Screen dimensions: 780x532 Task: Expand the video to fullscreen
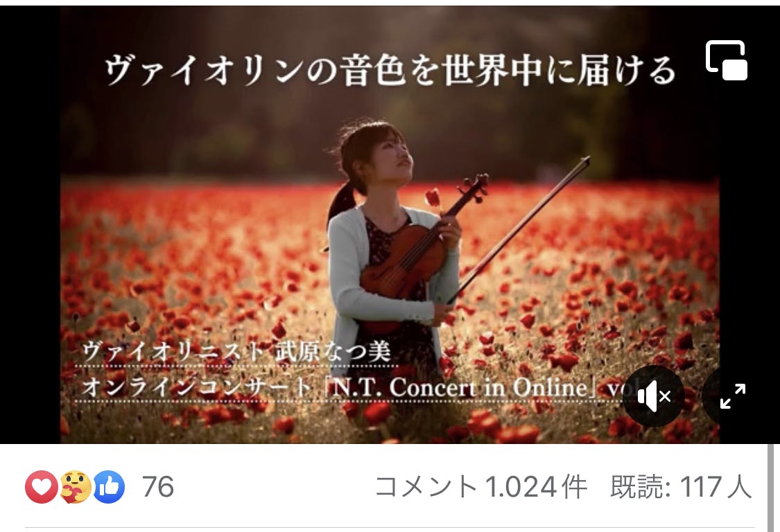coord(733,396)
